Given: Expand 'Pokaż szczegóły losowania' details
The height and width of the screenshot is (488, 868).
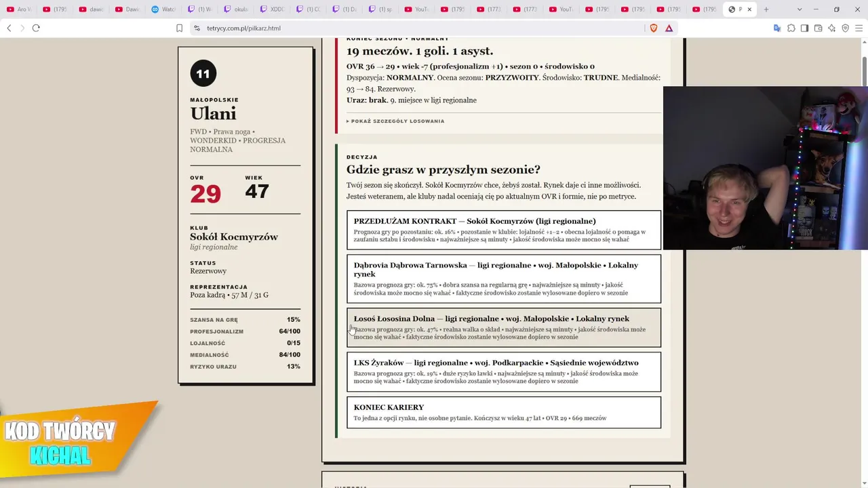Looking at the screenshot, I should 395,121.
